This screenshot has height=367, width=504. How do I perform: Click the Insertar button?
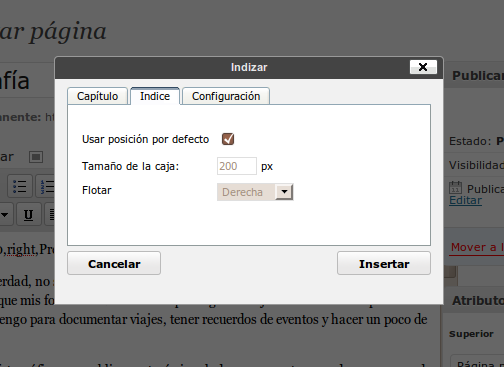(x=384, y=263)
